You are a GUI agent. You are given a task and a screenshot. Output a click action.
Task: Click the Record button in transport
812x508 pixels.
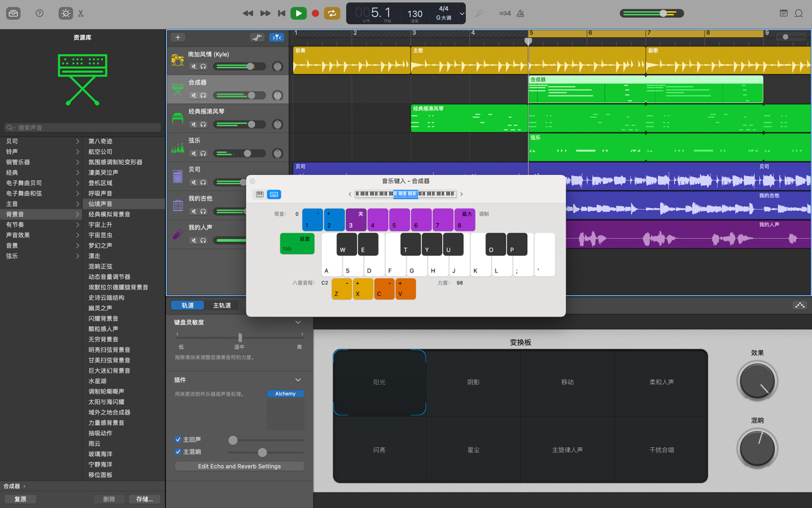[x=315, y=13]
